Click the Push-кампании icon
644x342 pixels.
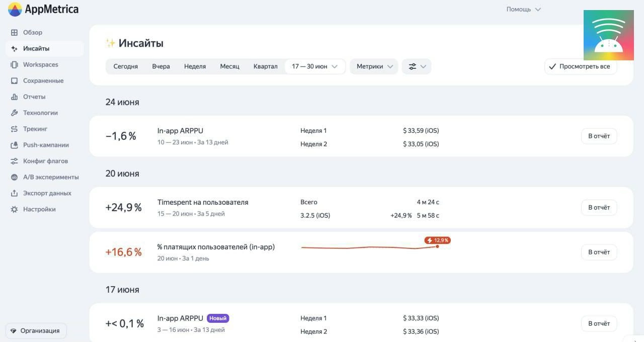14,145
